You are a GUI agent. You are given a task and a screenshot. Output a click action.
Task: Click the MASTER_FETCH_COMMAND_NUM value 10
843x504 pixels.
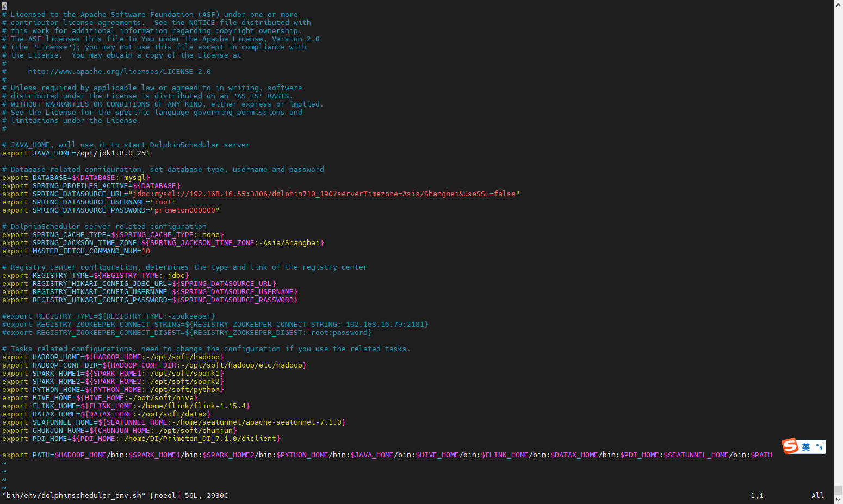coord(146,251)
